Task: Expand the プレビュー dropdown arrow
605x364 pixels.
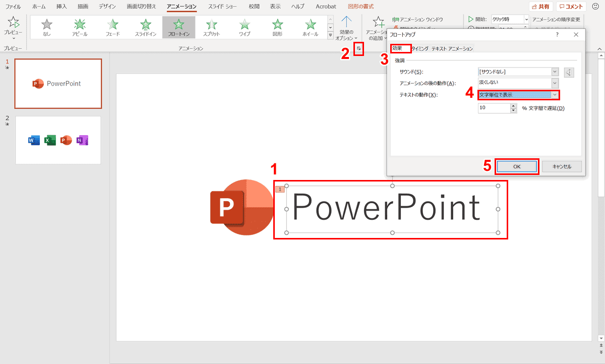Action: pos(14,38)
